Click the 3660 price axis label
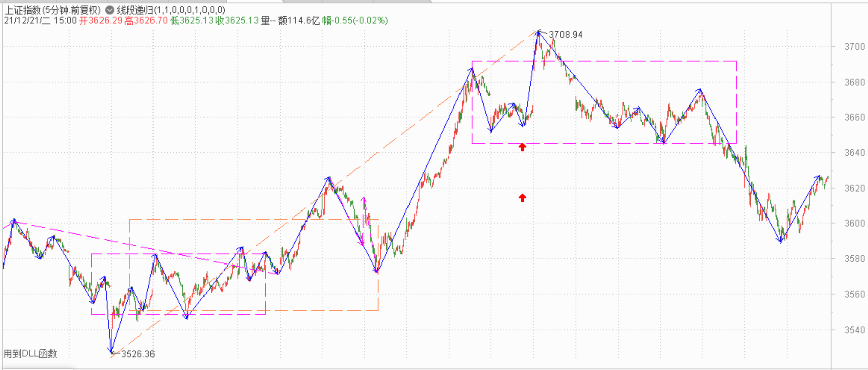The height and width of the screenshot is (370, 868). (x=854, y=117)
